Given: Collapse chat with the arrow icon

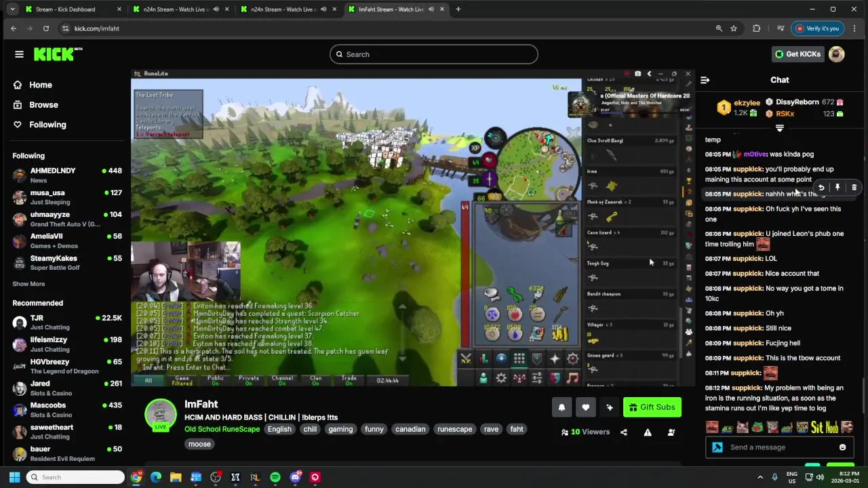Looking at the screenshot, I should [705, 80].
